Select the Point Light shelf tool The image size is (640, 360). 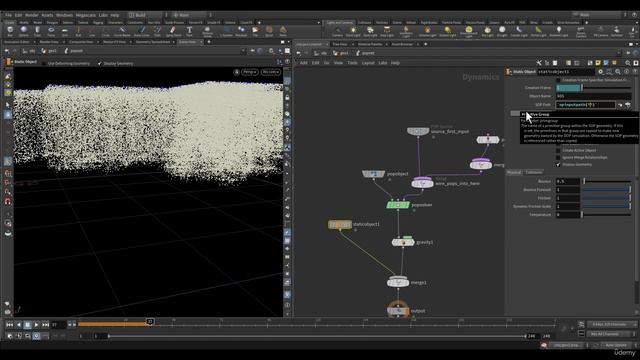pos(353,32)
